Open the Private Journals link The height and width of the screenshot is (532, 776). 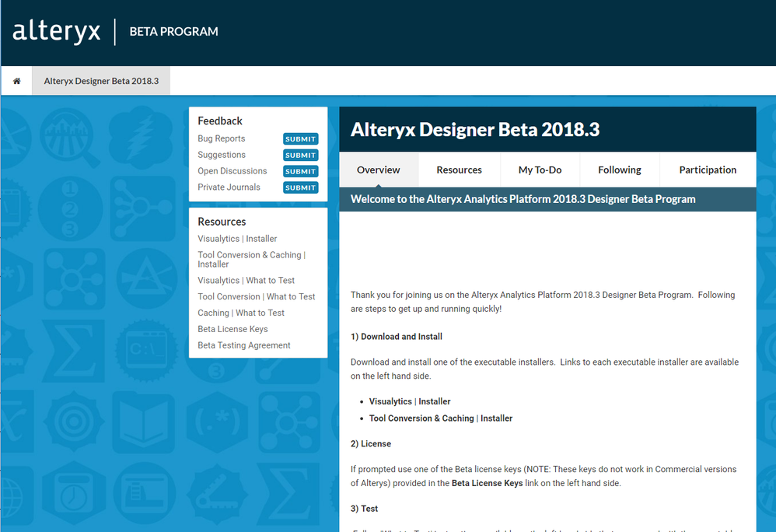point(229,187)
